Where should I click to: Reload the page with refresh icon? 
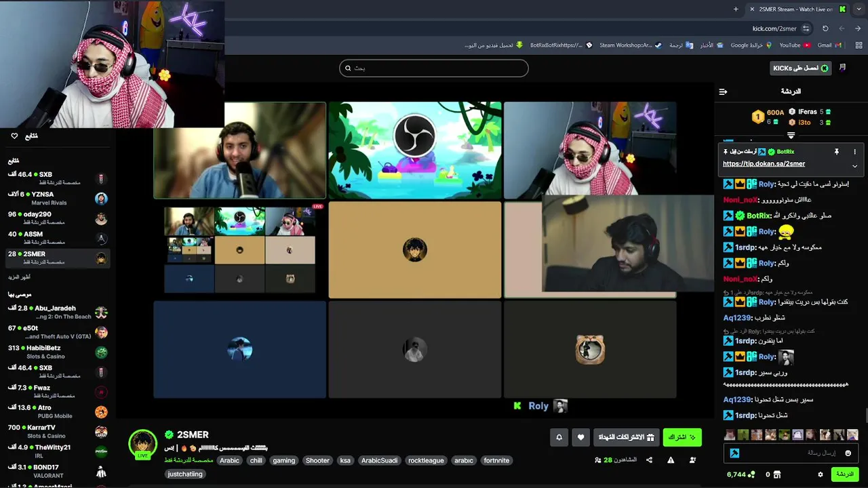click(x=825, y=28)
